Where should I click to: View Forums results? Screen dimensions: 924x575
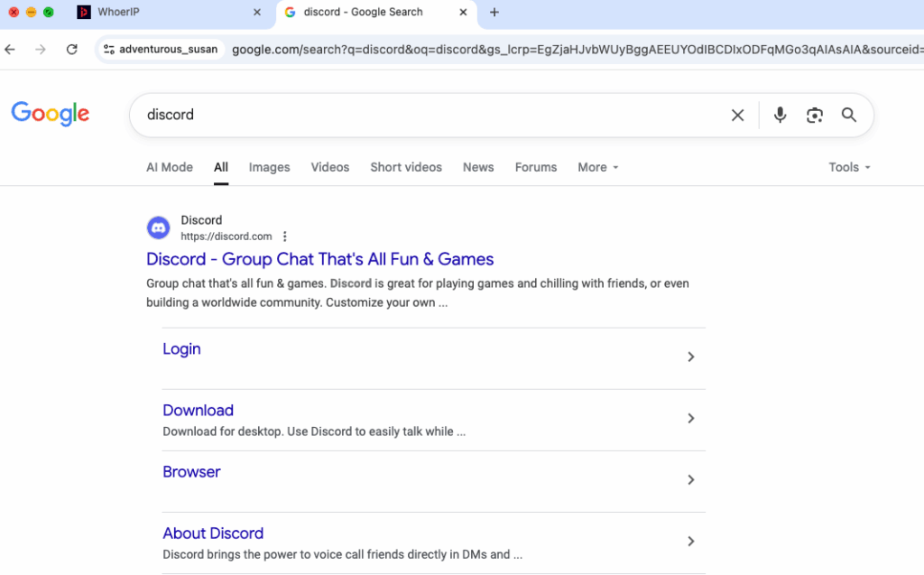pos(536,168)
